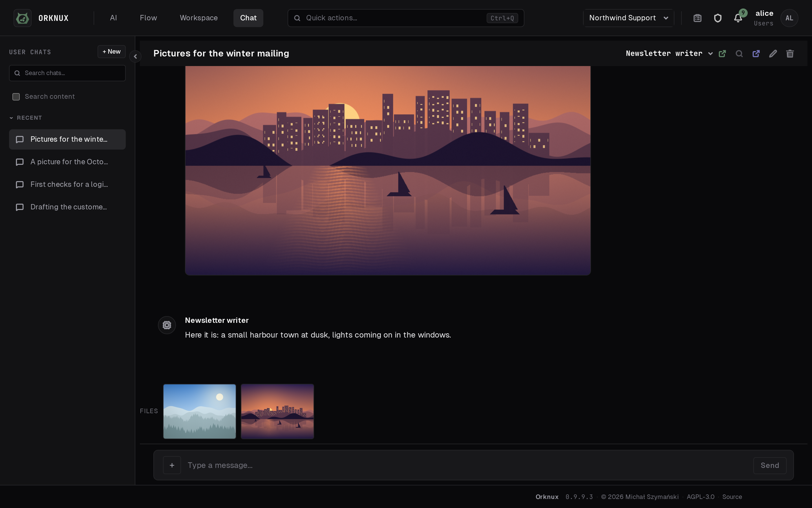Open chat 'Pictures for the winte…'
Viewport: 812px width, 508px height.
pos(67,139)
